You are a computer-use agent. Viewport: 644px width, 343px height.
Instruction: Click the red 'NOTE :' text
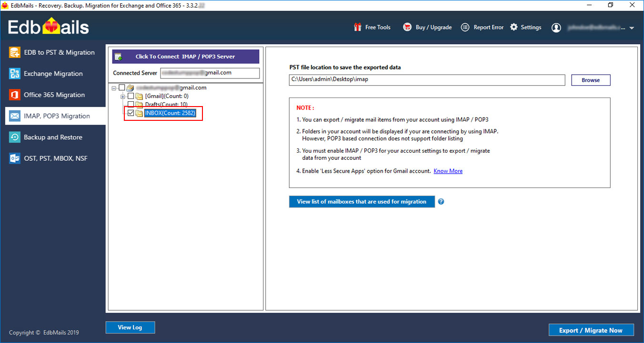tap(305, 108)
